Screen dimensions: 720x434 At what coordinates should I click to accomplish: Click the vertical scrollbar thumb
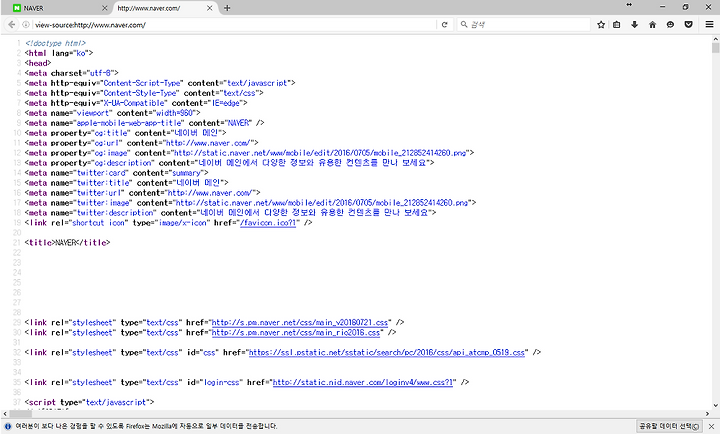(x=715, y=48)
